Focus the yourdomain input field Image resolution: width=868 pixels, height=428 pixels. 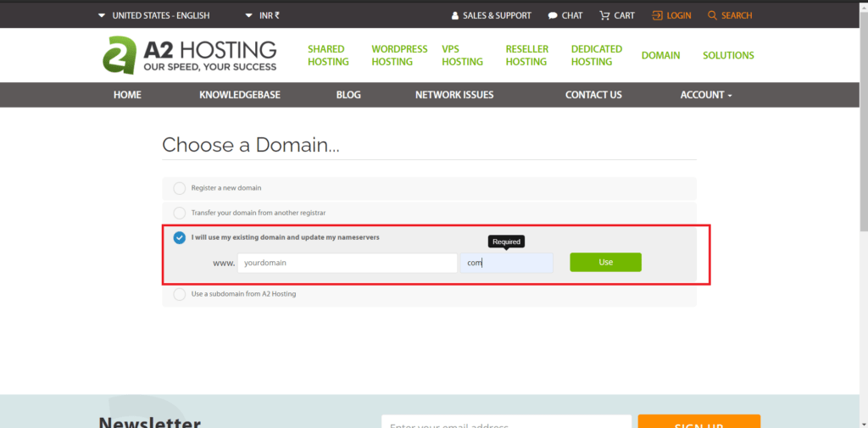[x=347, y=263]
